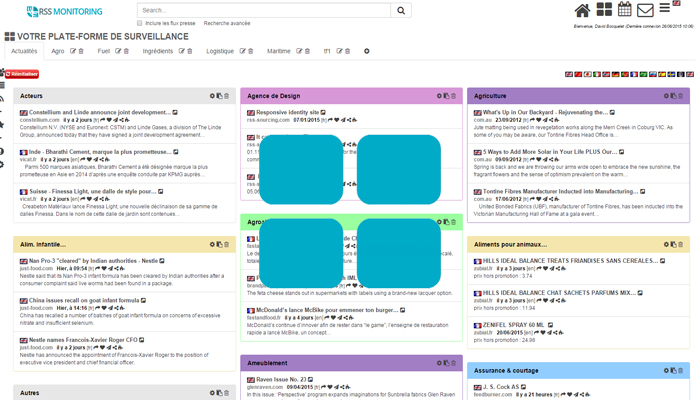This screenshot has width=700, height=400.
Task: Open settings gear of Aliments pour animaux panel
Action: [666, 245]
